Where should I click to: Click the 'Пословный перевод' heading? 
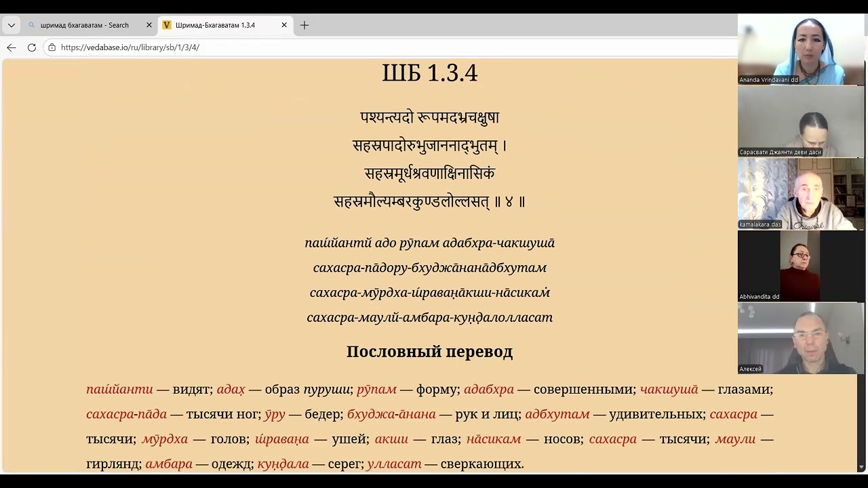tap(430, 352)
